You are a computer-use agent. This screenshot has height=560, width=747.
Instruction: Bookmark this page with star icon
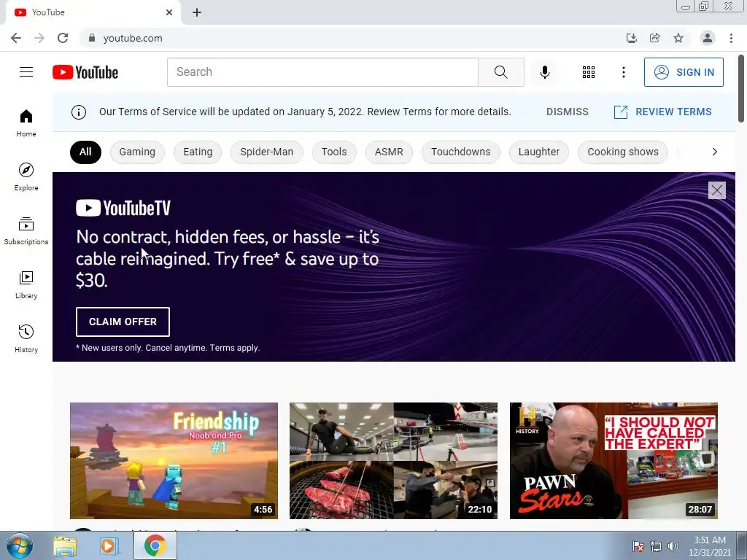tap(678, 38)
